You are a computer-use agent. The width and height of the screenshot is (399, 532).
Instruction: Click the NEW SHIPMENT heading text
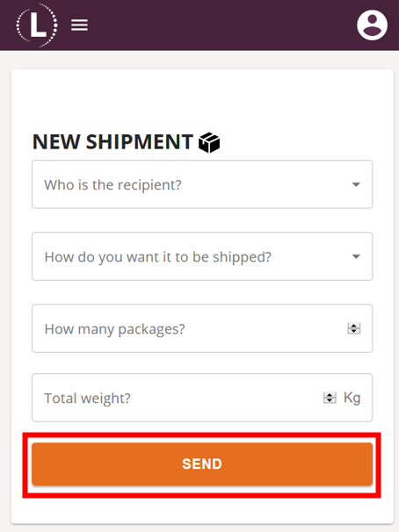coord(112,142)
